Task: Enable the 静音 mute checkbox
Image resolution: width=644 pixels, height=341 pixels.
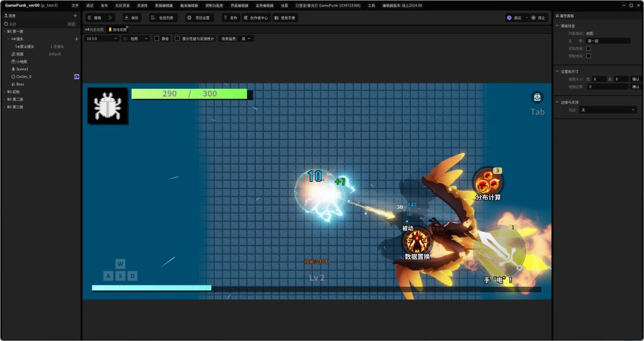Action: coord(157,39)
